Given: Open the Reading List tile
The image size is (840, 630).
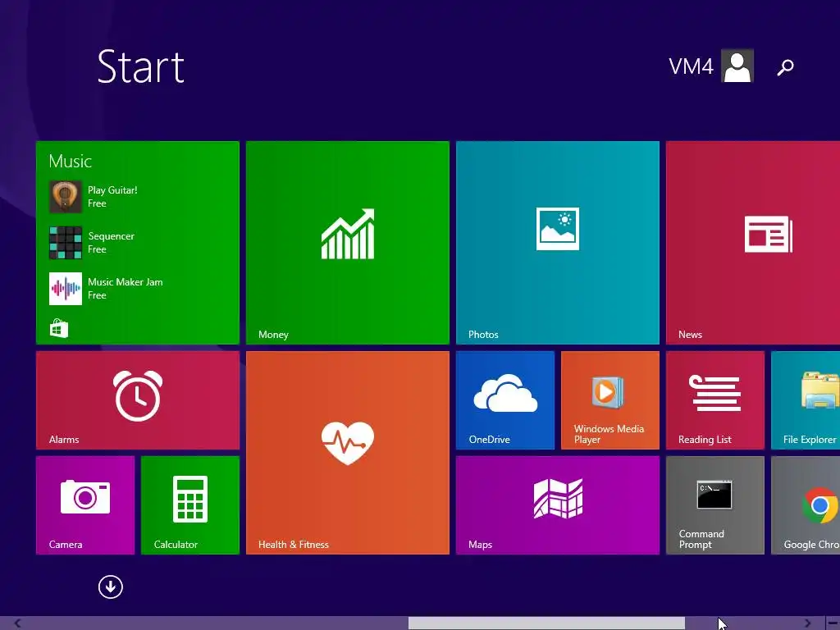Looking at the screenshot, I should click(x=714, y=400).
